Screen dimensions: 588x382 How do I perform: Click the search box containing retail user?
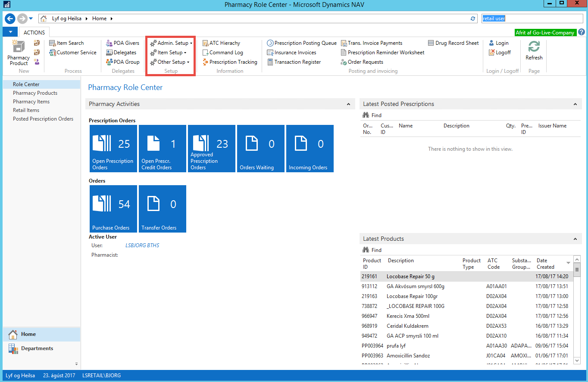point(532,19)
